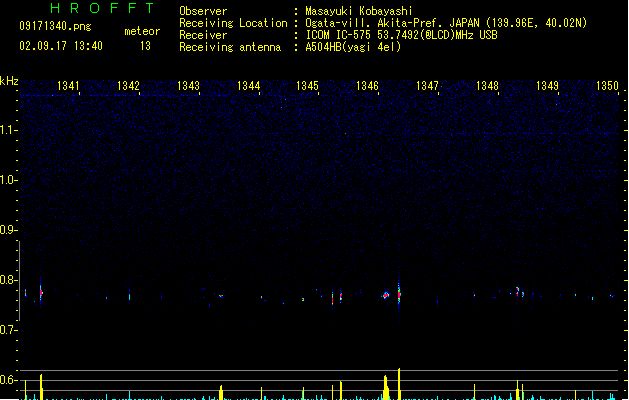
Task: Click the 1345 time axis marker
Action: [x=307, y=86]
